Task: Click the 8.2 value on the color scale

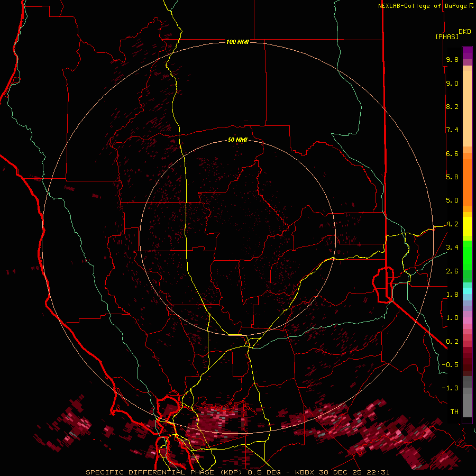Action: tap(452, 106)
